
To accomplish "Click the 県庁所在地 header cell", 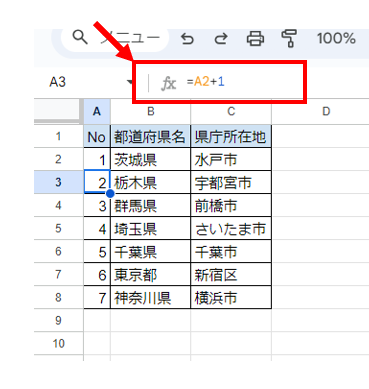I will pos(231,136).
